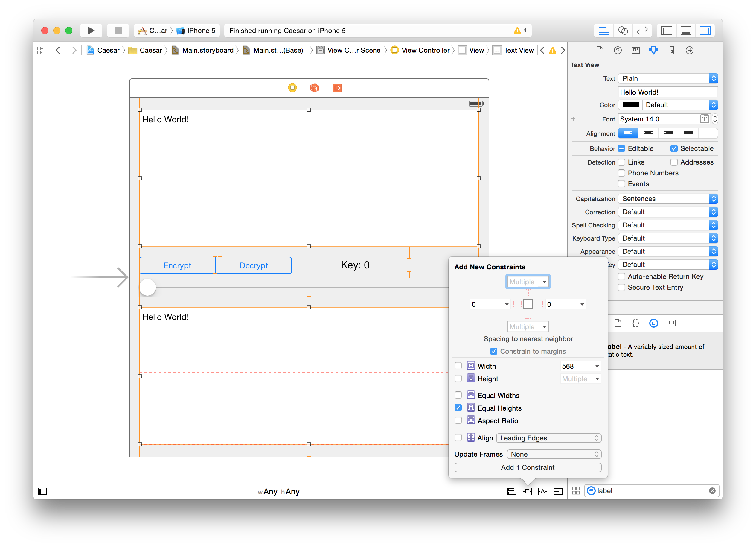Click the black text color swatch
The image size is (756, 547).
coord(631,105)
